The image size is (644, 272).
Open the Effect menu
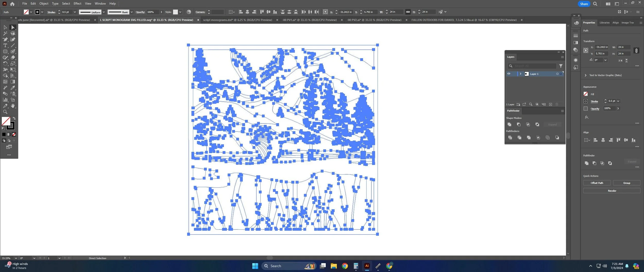tap(77, 4)
